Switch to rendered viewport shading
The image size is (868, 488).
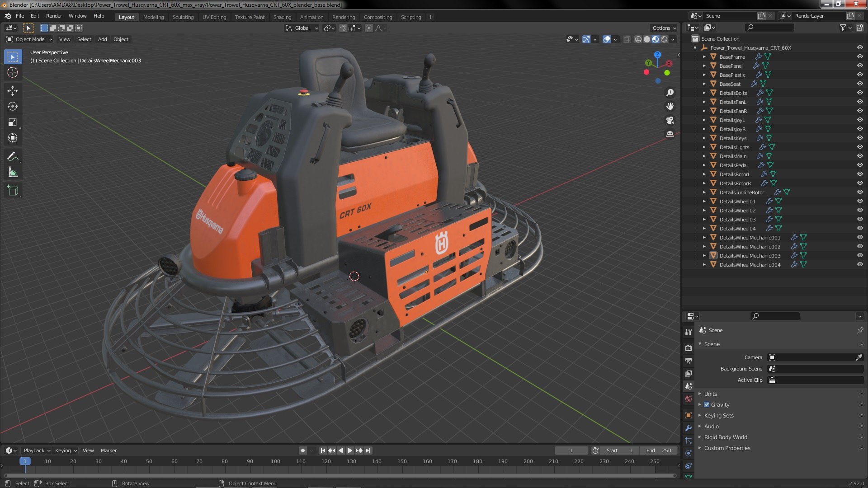[664, 39]
